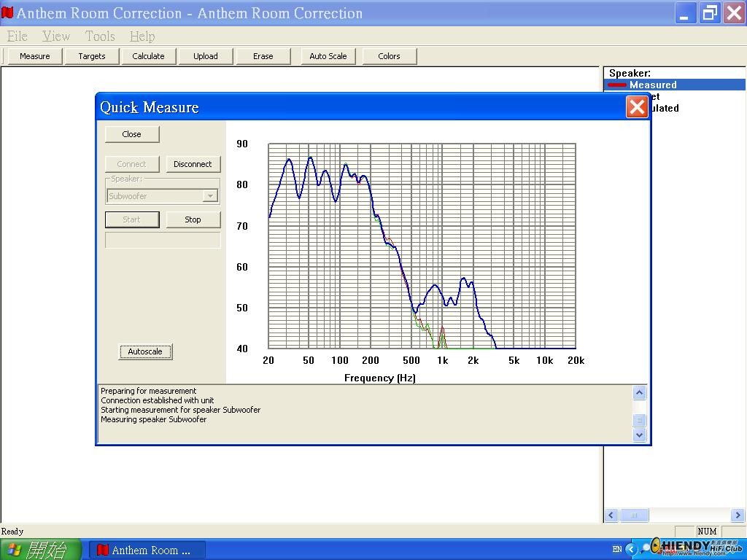Expand the Subwoofer speaker dropdown
This screenshot has height=560, width=747.
click(210, 195)
